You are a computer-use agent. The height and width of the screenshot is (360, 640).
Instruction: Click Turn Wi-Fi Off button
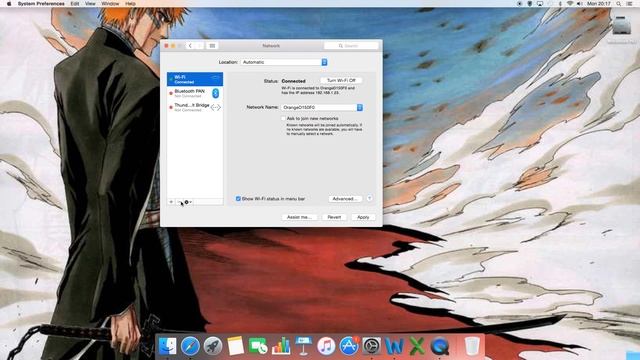[x=341, y=80]
